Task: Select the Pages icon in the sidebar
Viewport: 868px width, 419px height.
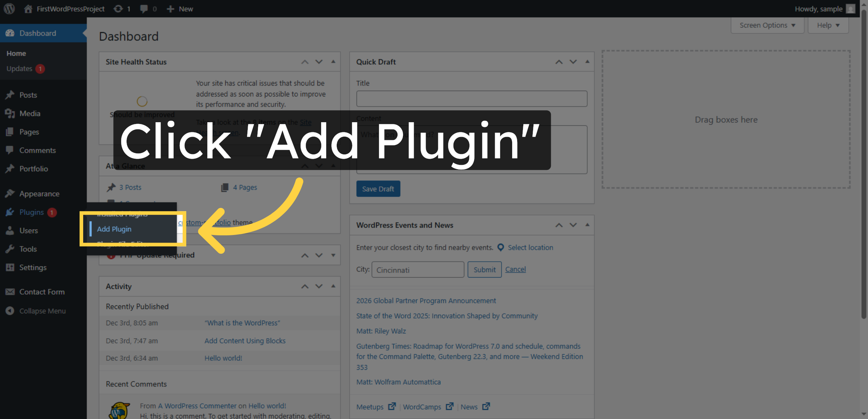Action: pyautogui.click(x=10, y=132)
